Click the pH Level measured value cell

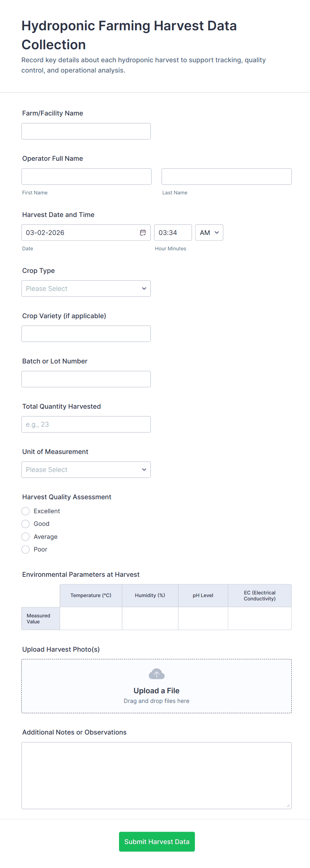pos(203,618)
